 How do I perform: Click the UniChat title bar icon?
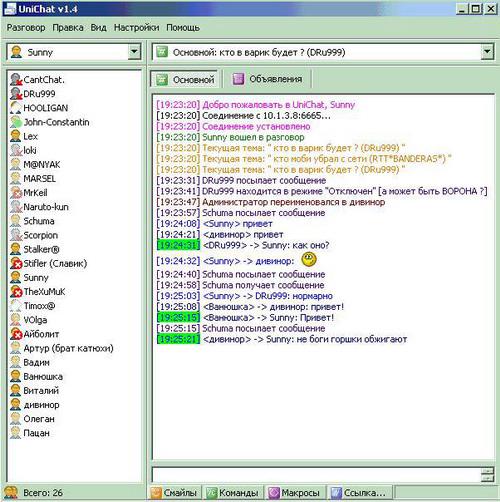10,8
